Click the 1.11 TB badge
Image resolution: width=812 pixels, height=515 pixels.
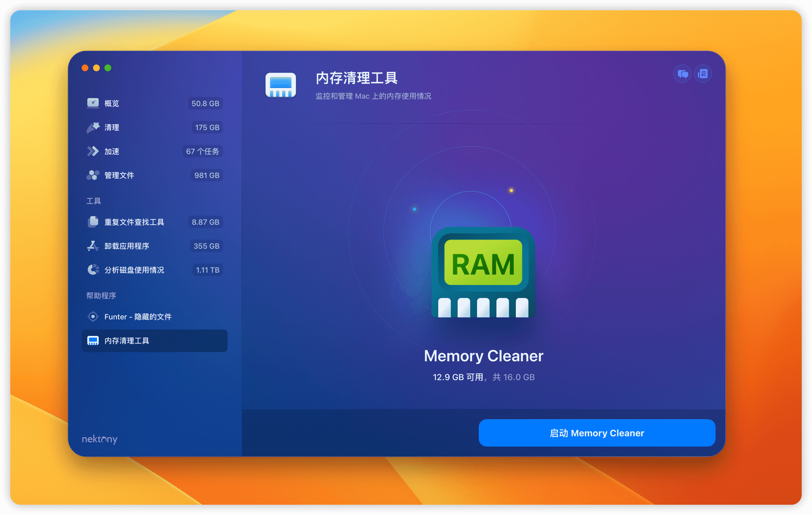208,270
